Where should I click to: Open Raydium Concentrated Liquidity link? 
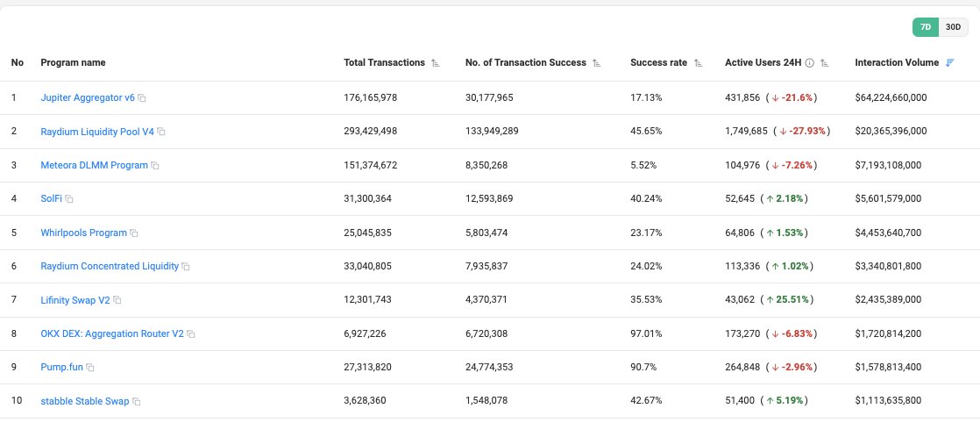tap(110, 266)
